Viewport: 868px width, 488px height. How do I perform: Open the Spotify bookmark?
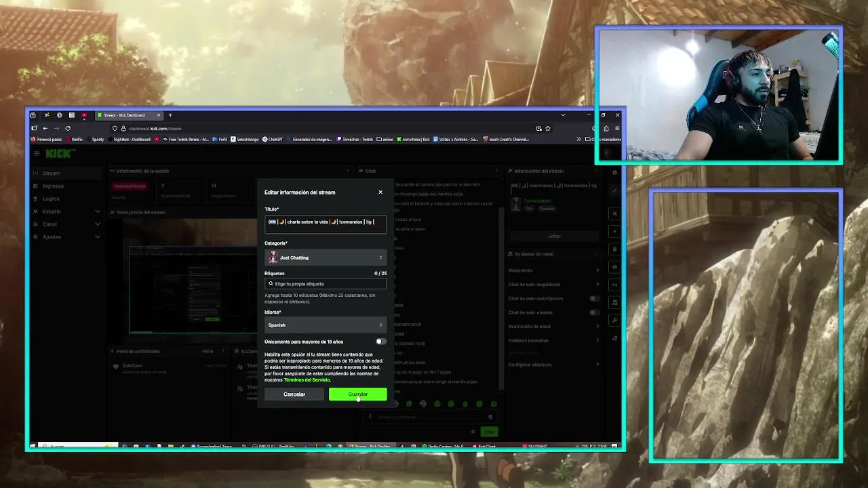tap(96, 139)
